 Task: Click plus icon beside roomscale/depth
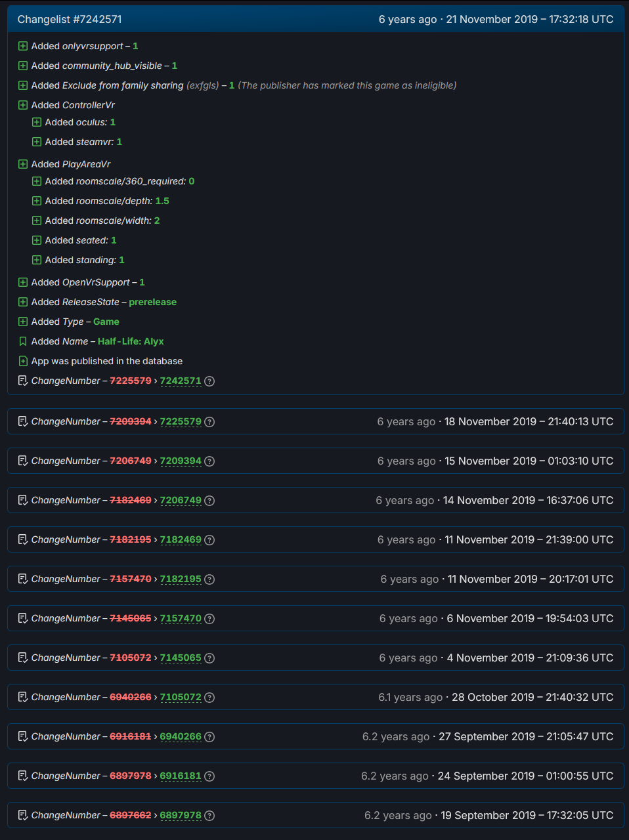pyautogui.click(x=37, y=201)
